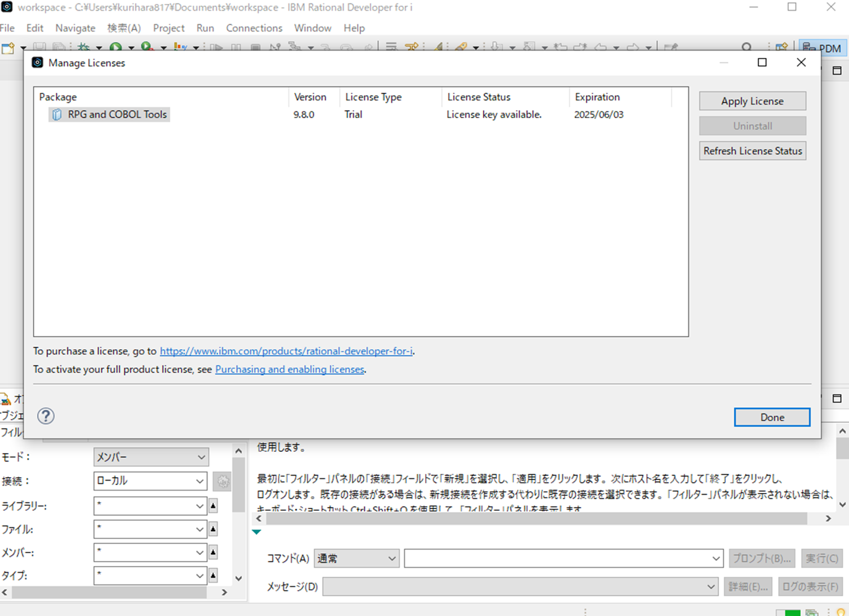Click Refresh License Status
The image size is (849, 616).
point(752,151)
